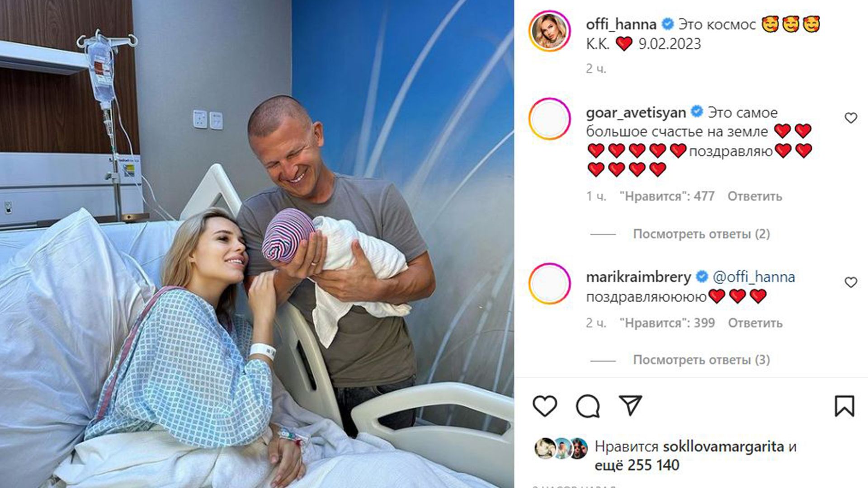Open marikraimbrery avatar circle
The image size is (868, 488).
pos(549,283)
